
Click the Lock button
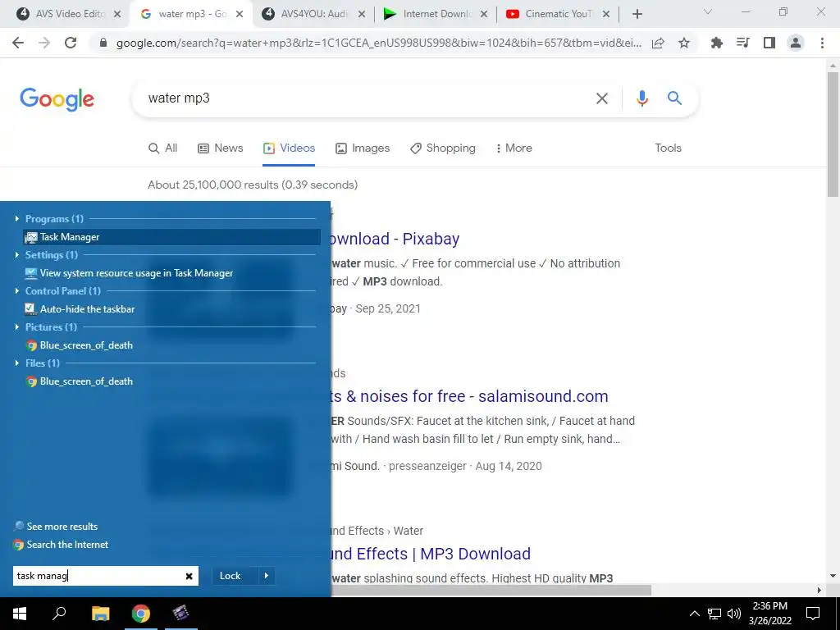click(x=235, y=576)
